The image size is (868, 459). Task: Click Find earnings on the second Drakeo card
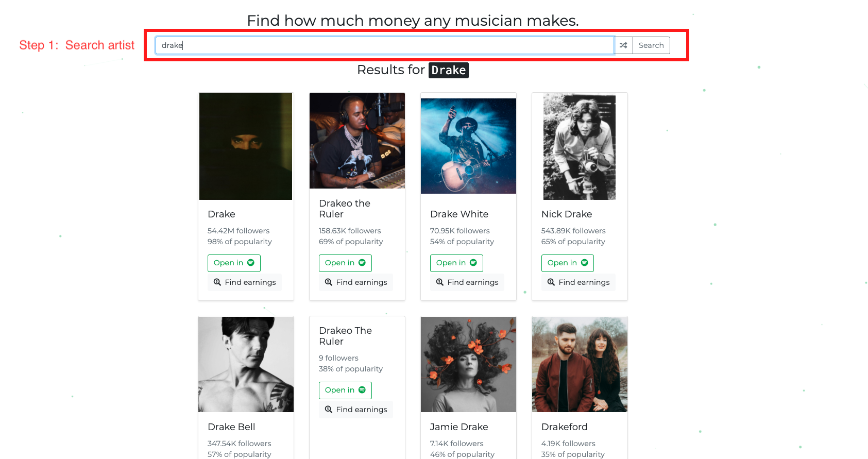pyautogui.click(x=355, y=409)
